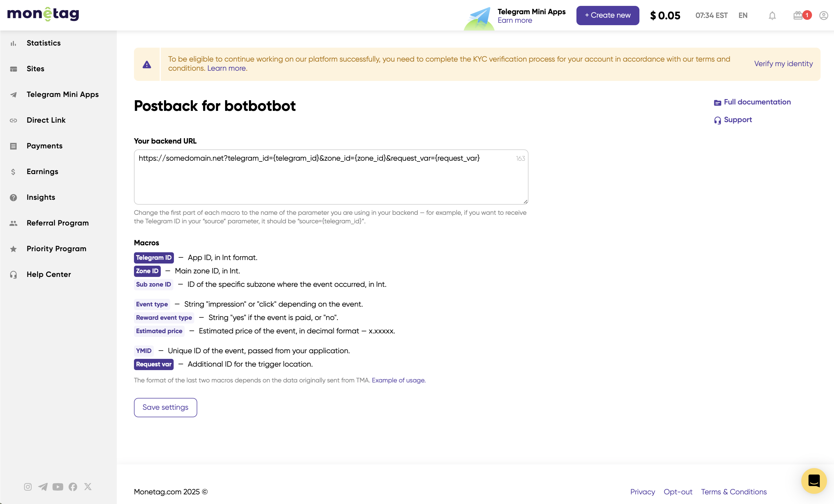834x504 pixels.
Task: Open Monetag X profile
Action: 88,486
